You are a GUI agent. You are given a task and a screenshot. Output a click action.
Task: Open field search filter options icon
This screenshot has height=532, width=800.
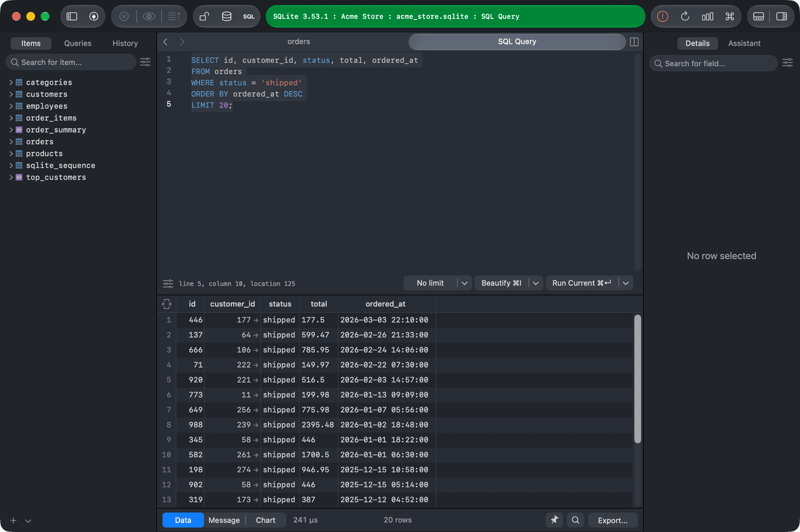point(787,63)
